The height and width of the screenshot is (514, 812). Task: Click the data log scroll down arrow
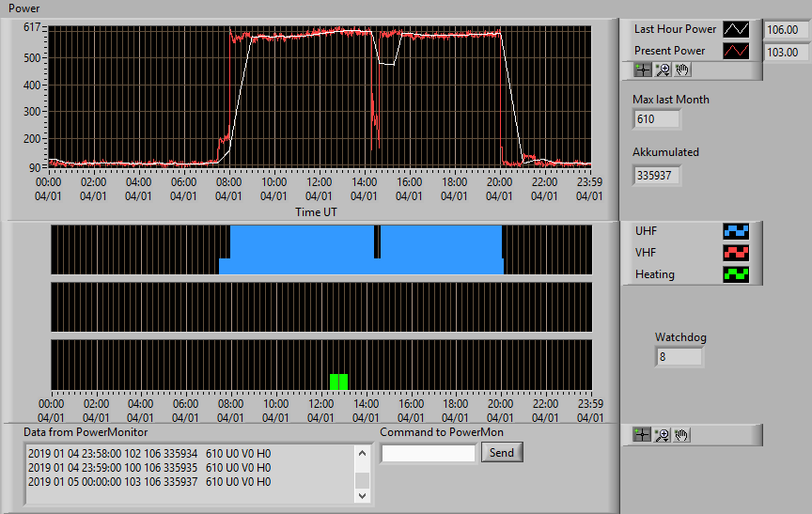[x=362, y=496]
